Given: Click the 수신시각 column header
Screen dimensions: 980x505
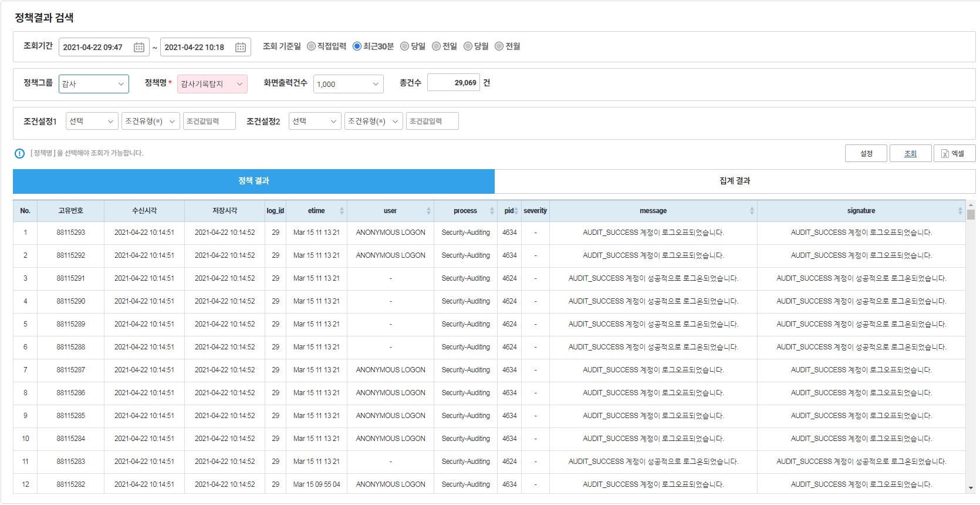Looking at the screenshot, I should point(144,211).
